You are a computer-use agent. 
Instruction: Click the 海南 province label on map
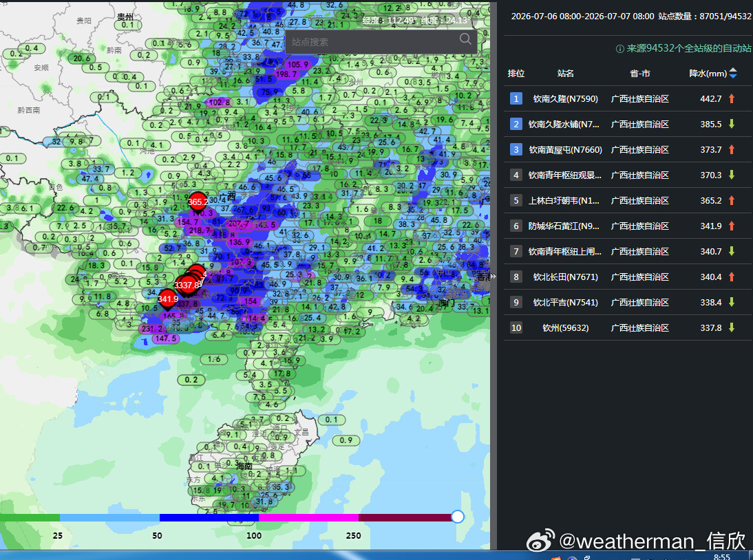(244, 466)
